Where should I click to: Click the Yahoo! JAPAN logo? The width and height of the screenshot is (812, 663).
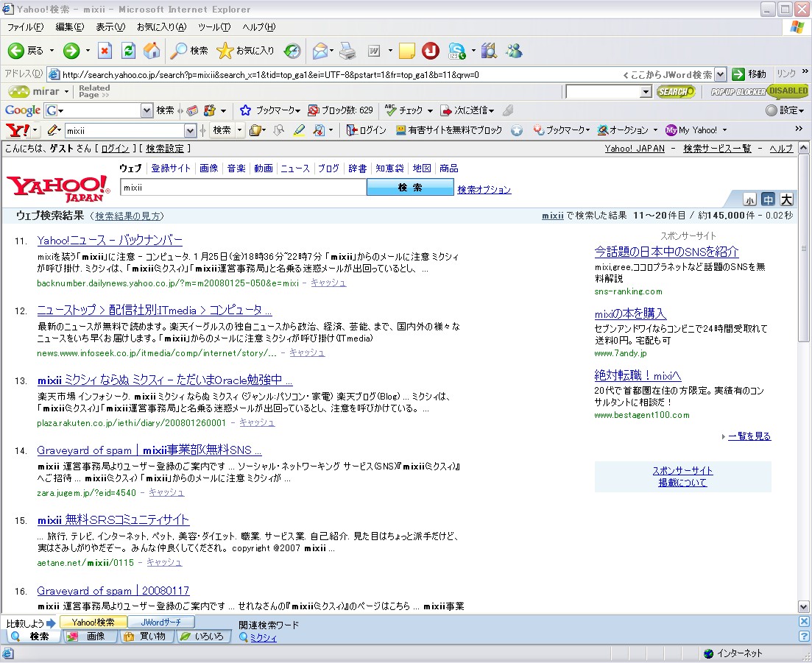coord(58,189)
